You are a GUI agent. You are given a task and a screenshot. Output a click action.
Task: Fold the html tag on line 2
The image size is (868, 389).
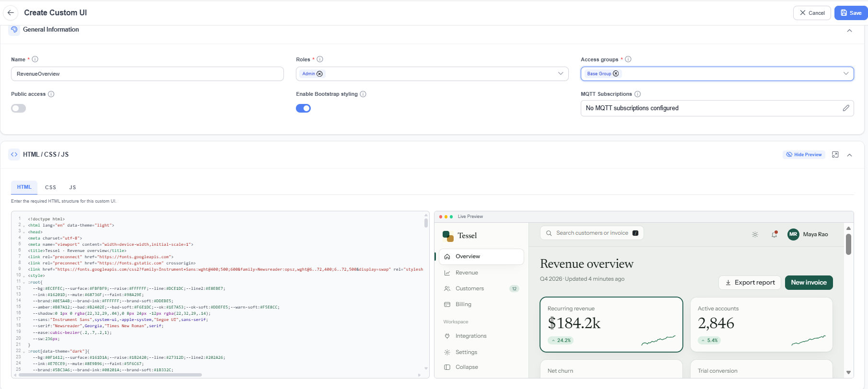[x=24, y=226]
